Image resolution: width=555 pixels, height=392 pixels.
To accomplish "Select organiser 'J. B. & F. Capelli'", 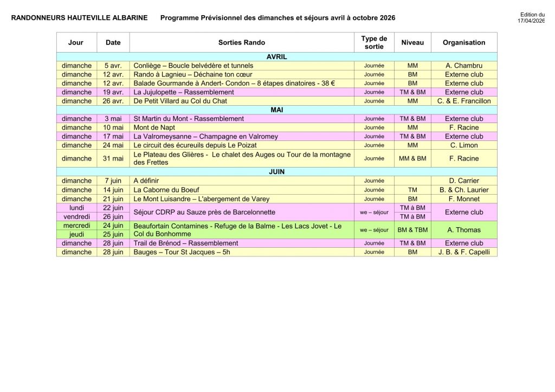I will tap(464, 252).
